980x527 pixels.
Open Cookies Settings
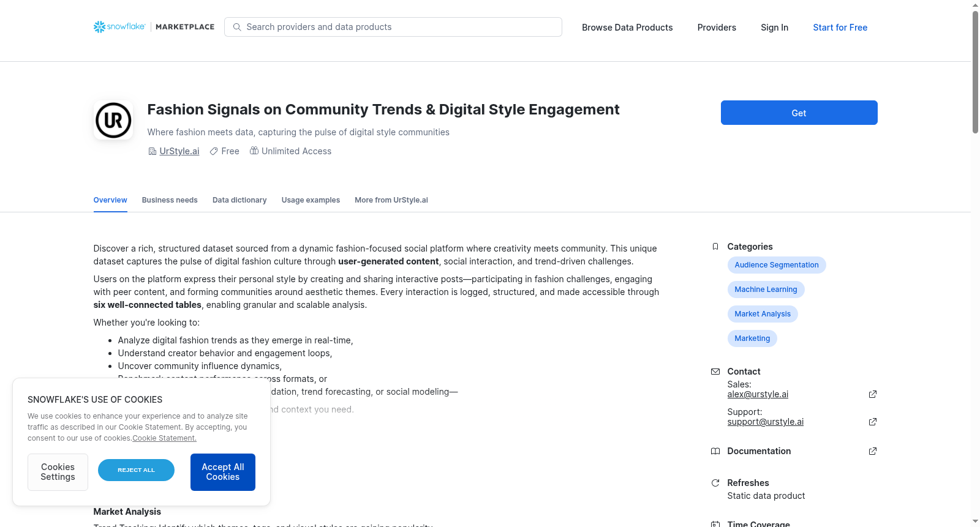coord(58,472)
